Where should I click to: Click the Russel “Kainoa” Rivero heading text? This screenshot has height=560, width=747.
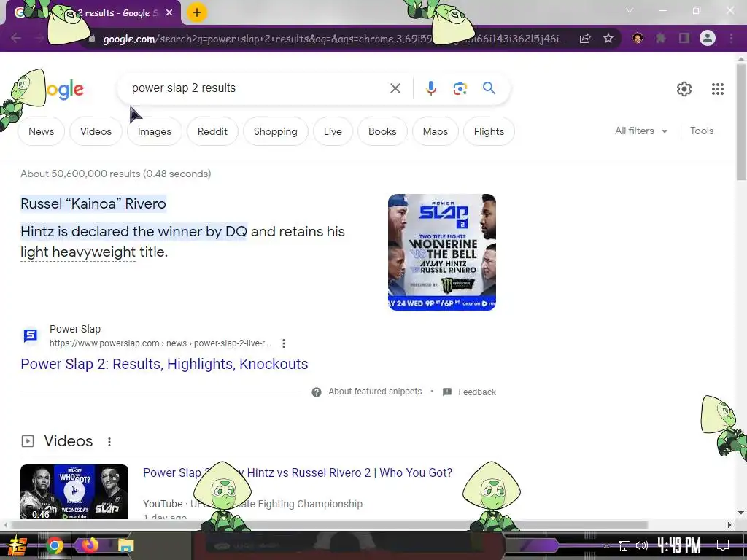(93, 204)
